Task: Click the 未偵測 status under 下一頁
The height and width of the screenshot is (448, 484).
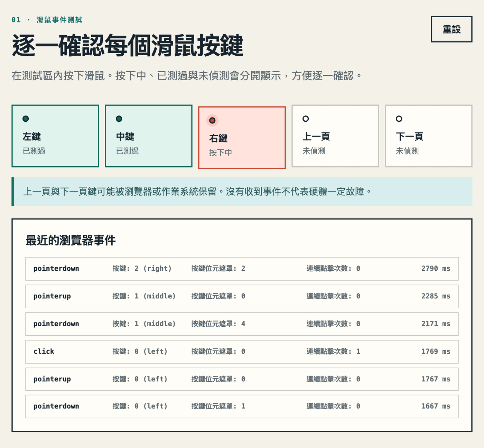Action: point(407,151)
